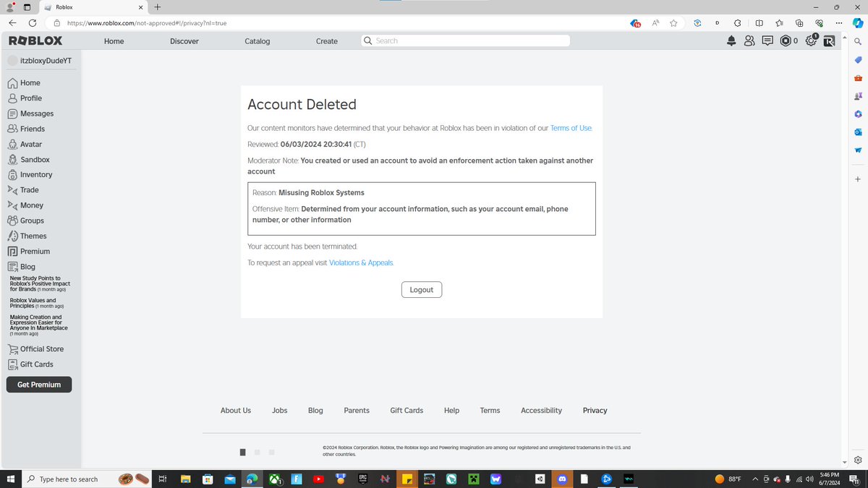Refresh the browser page
Screen dimensions: 868x488
coord(33,23)
